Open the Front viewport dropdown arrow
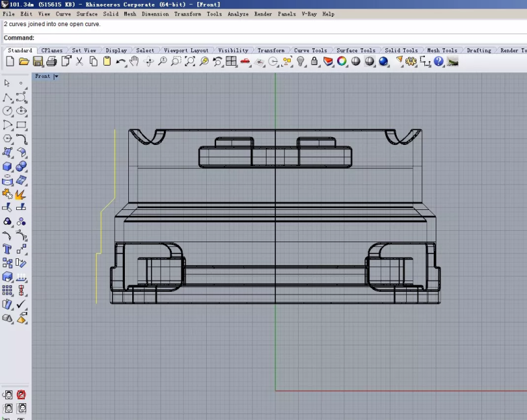 56,76
